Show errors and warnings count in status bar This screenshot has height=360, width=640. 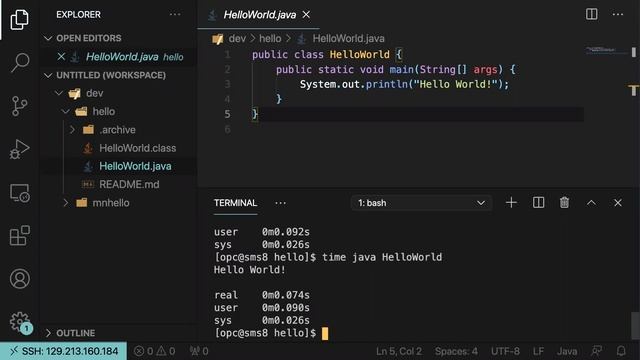click(155, 351)
